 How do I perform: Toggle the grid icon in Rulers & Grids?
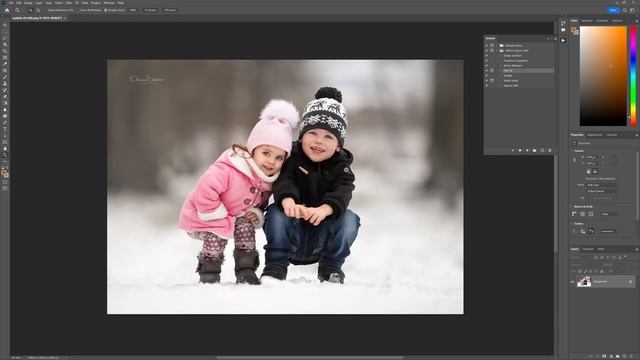[x=582, y=214]
